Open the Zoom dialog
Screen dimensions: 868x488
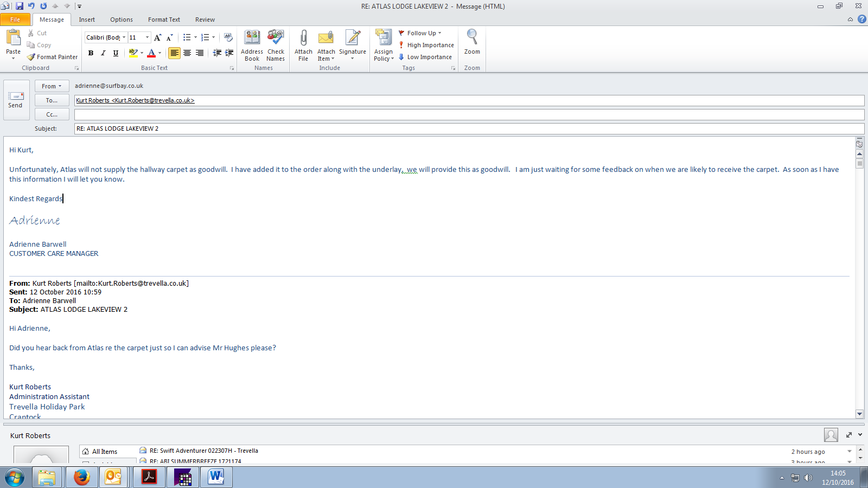point(472,42)
